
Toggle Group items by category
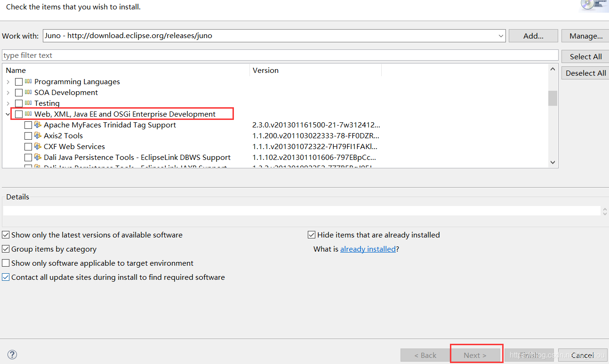pos(6,249)
